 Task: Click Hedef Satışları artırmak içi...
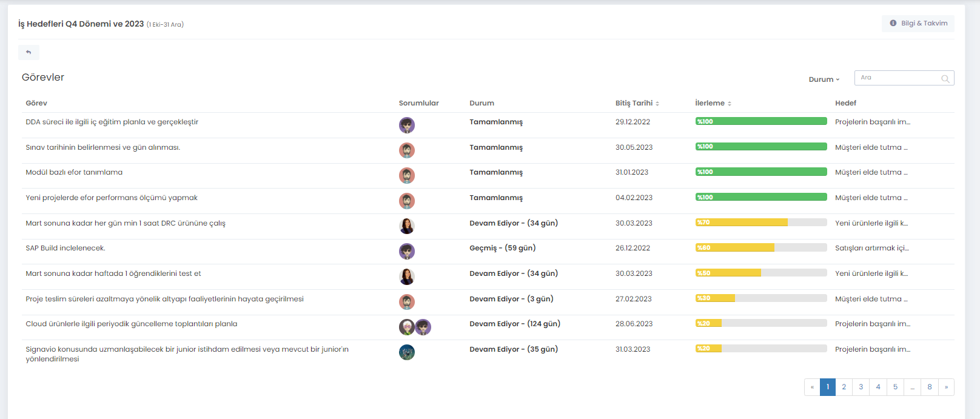click(x=872, y=248)
